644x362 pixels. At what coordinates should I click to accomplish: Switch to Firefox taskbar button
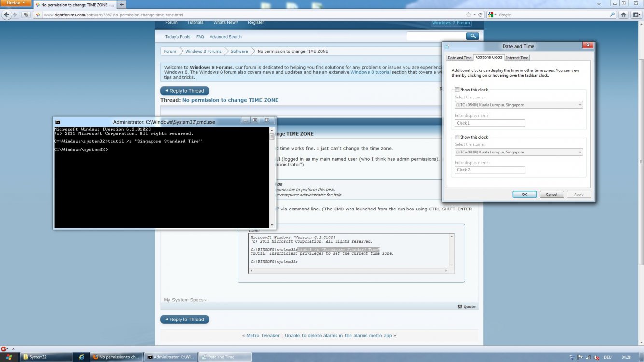point(116,357)
